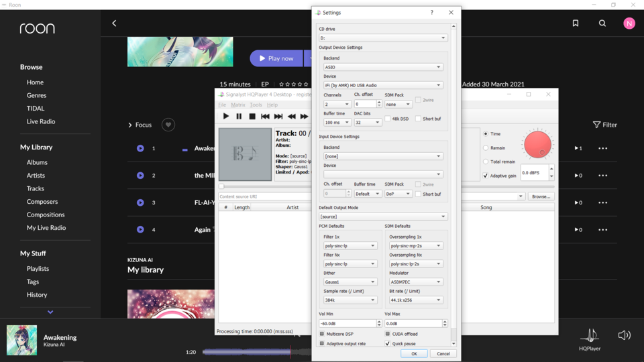Open output Device iFi USB Audio dropdown
644x362 pixels.
(x=383, y=85)
